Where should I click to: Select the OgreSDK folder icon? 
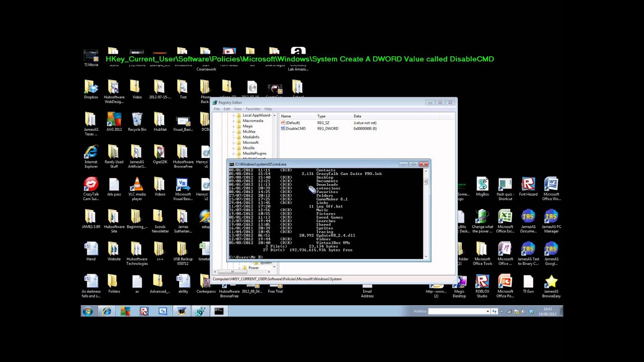(159, 154)
